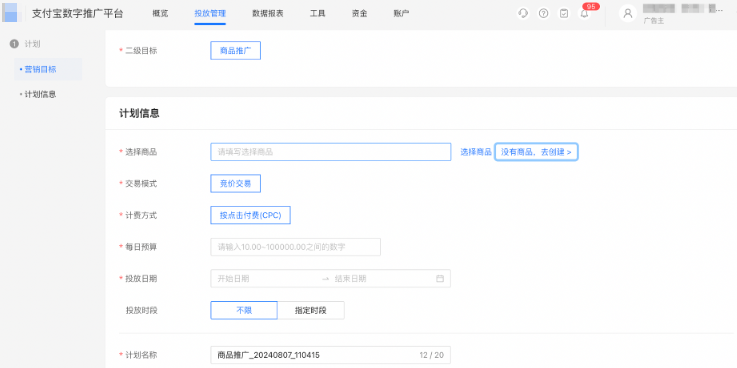The image size is (737, 368).
Task: Switch to the 投放管理 tab
Action: coord(210,13)
